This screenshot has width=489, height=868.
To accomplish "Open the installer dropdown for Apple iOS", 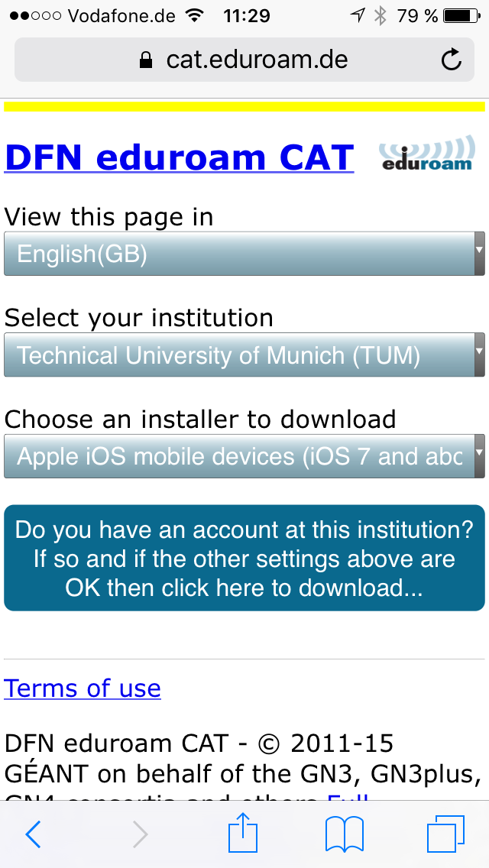I will [x=244, y=456].
